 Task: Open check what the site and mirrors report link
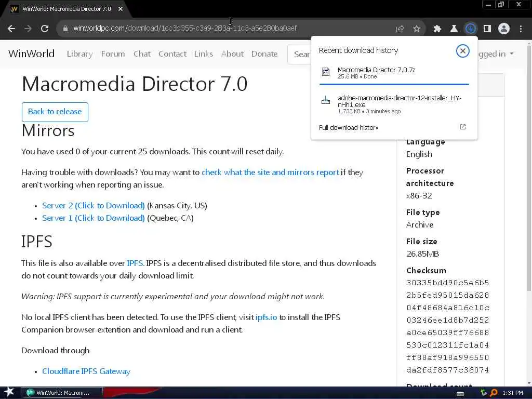(x=270, y=172)
